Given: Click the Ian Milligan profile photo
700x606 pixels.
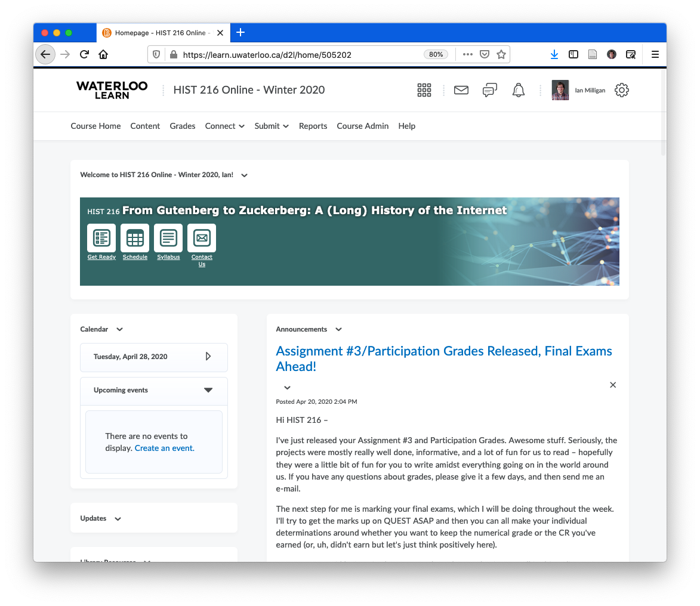Looking at the screenshot, I should pos(560,90).
